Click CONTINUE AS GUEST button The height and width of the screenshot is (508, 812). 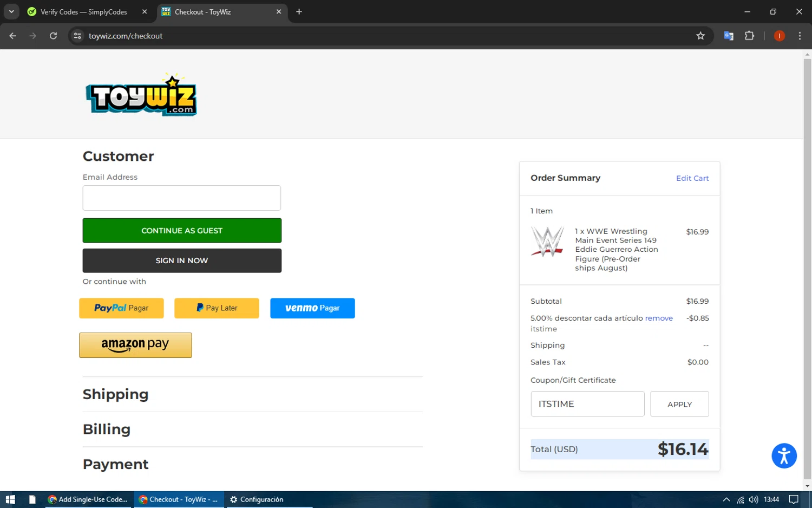click(182, 231)
